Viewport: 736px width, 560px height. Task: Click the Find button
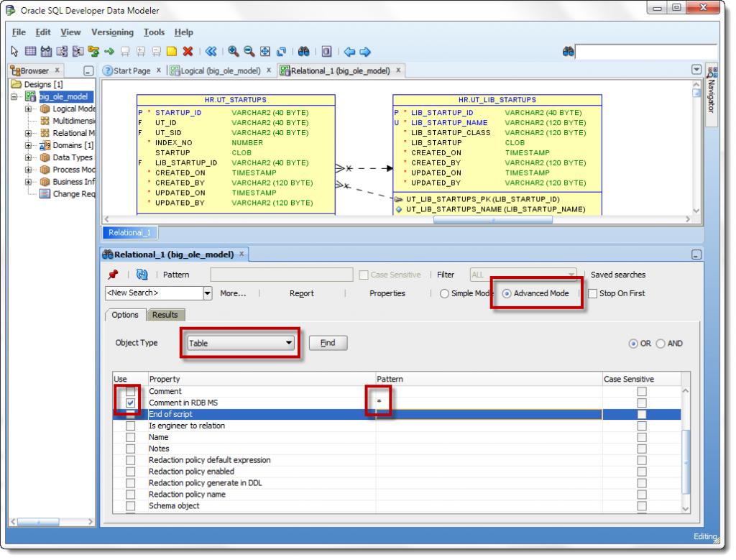328,343
